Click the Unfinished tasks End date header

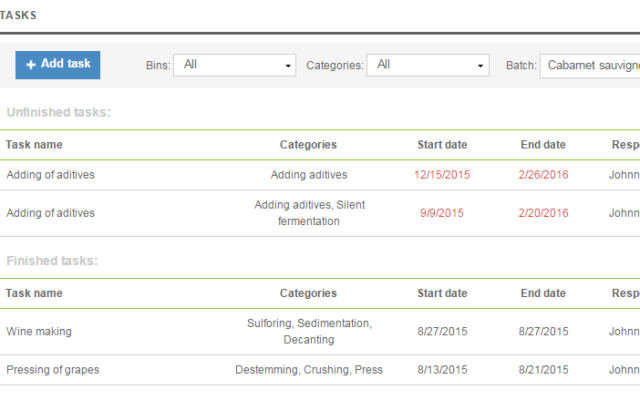click(x=543, y=145)
